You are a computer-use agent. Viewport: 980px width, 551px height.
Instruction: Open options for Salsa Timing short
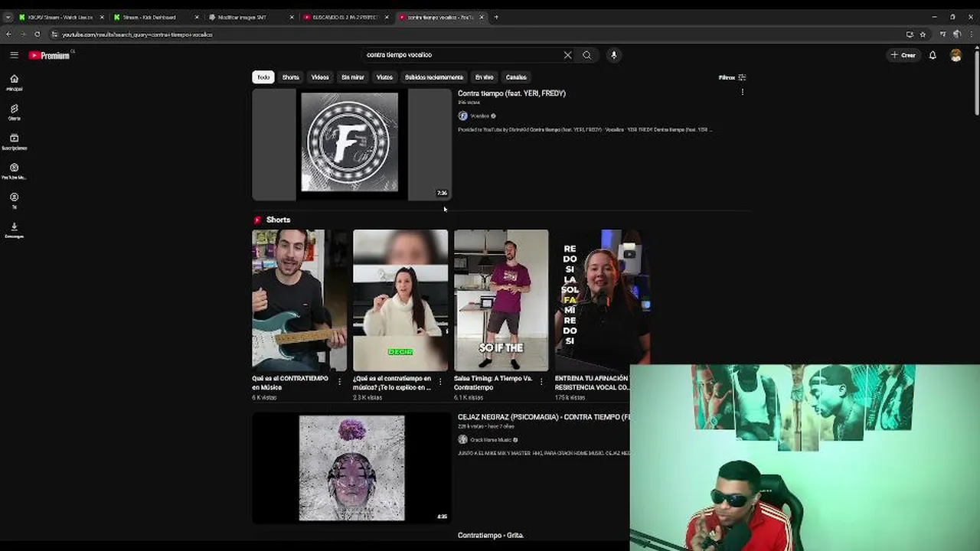541,381
